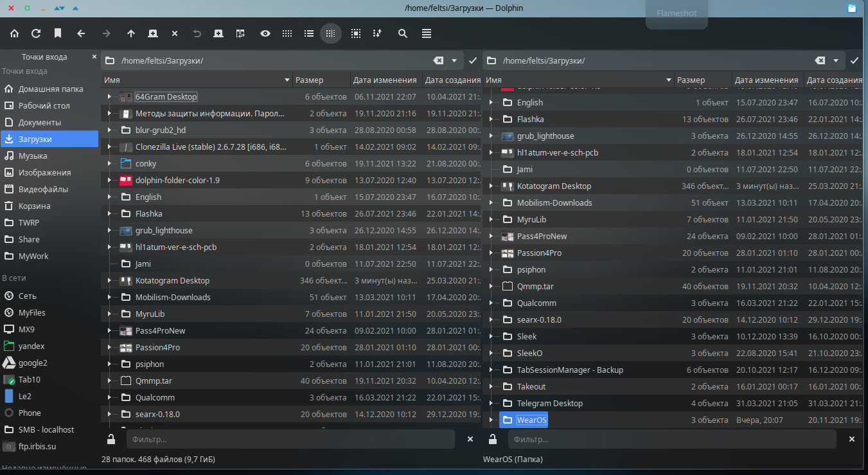Expand Kotatogram Desktop in left pane
The image size is (868, 475).
point(109,281)
